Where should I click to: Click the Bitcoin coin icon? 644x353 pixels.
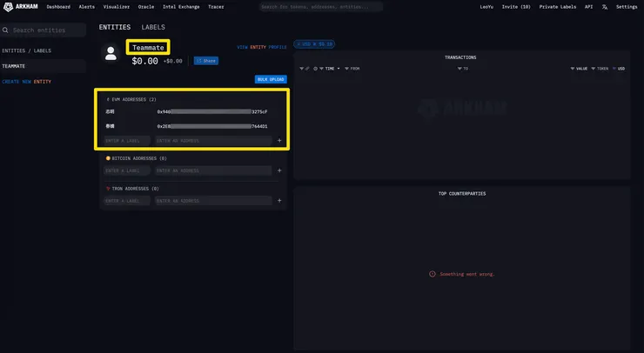coord(108,158)
